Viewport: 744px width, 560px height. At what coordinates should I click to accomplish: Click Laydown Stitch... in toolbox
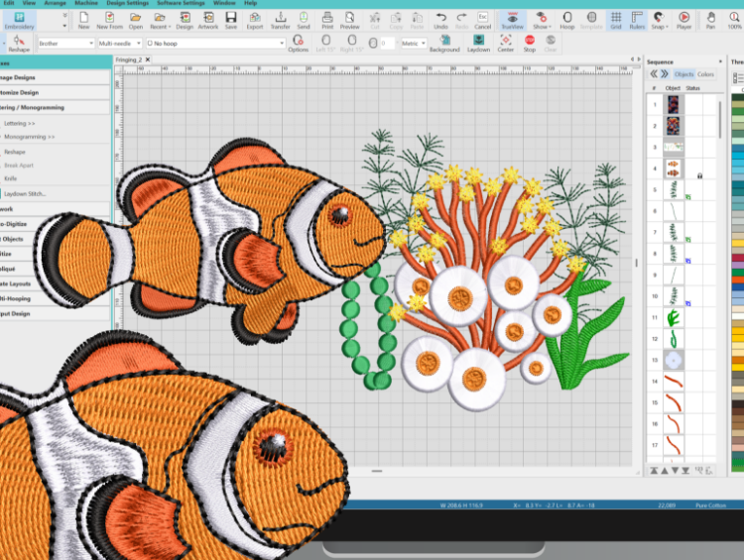tap(25, 194)
